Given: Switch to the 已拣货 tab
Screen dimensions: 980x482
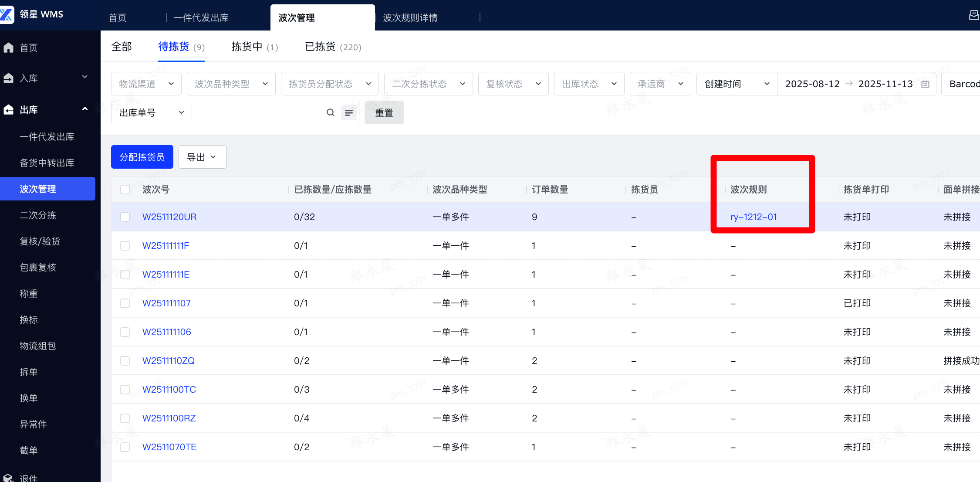Looking at the screenshot, I should (x=333, y=47).
